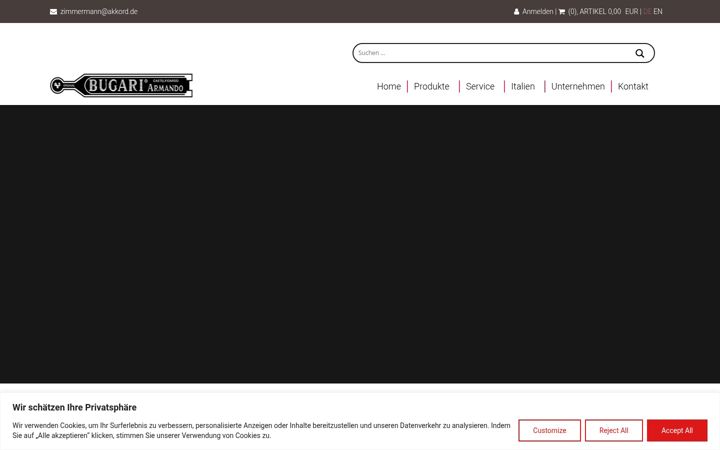
Task: Open the cart ARTIKEL 0,00 link
Action: tap(594, 11)
